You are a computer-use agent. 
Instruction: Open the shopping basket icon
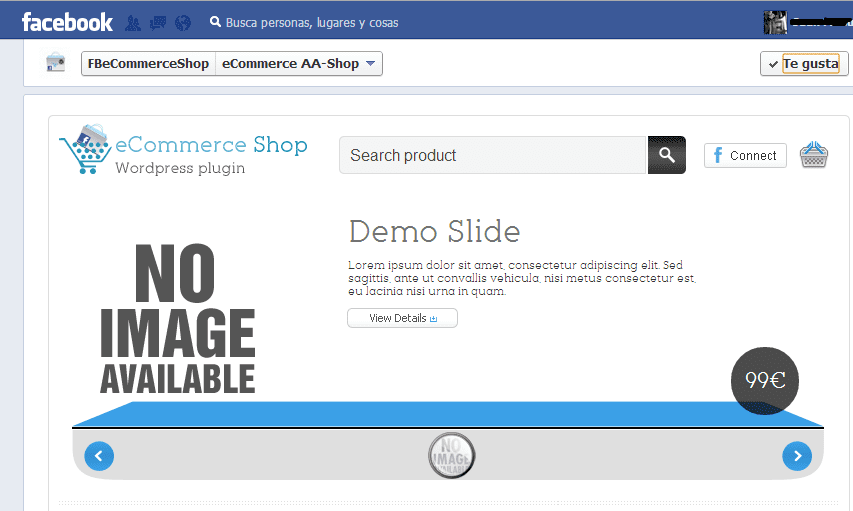[814, 155]
